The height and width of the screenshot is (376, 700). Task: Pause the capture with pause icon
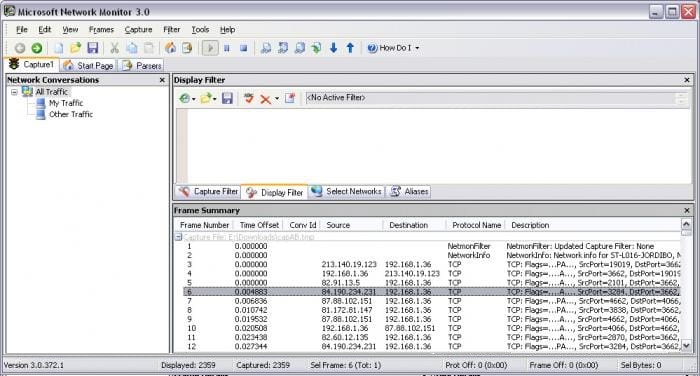pyautogui.click(x=227, y=48)
